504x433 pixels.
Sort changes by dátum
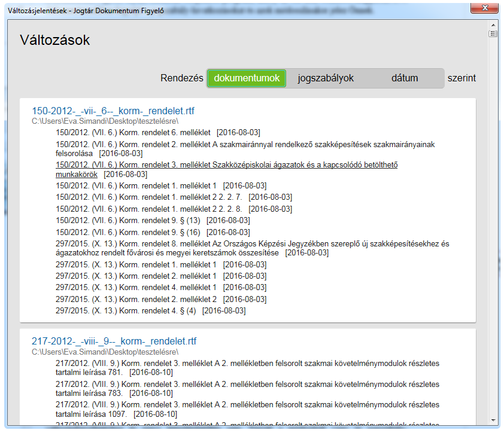pos(405,78)
